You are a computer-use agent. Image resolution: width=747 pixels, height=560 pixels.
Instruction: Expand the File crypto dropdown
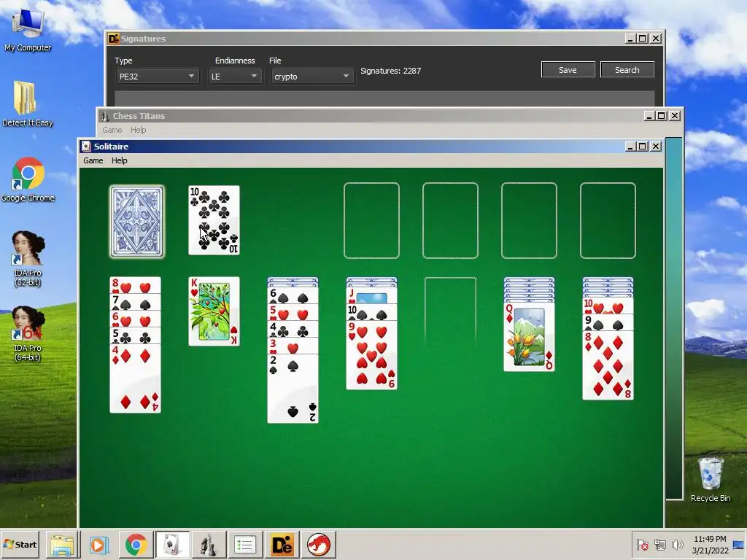(x=312, y=76)
